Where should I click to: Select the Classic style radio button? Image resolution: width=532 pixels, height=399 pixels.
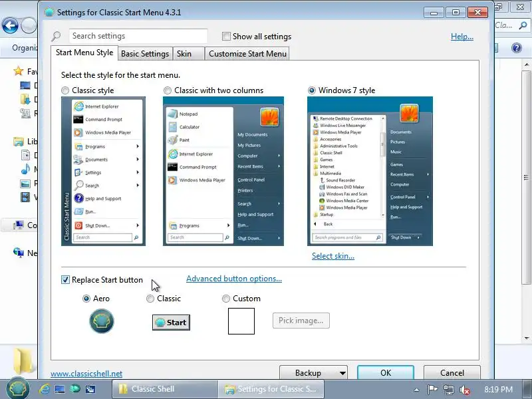pyautogui.click(x=65, y=90)
